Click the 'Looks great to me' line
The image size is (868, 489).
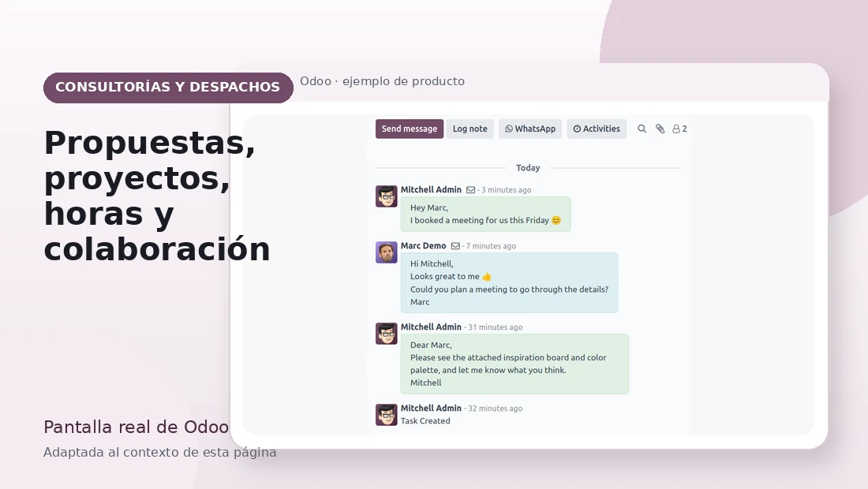tap(451, 277)
